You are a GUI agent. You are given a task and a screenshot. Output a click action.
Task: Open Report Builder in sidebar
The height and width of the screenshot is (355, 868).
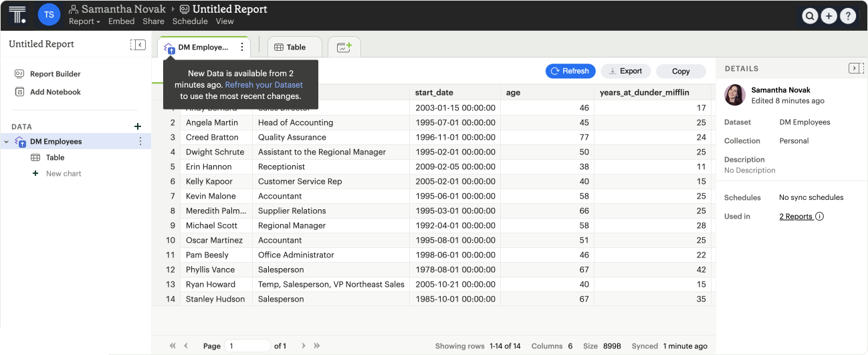(x=55, y=74)
